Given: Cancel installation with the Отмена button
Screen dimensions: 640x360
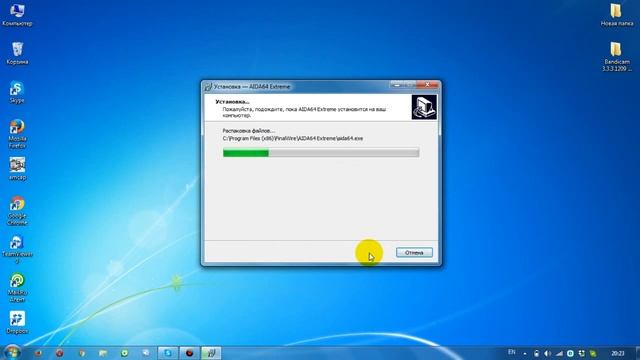Looking at the screenshot, I should pyautogui.click(x=414, y=253).
